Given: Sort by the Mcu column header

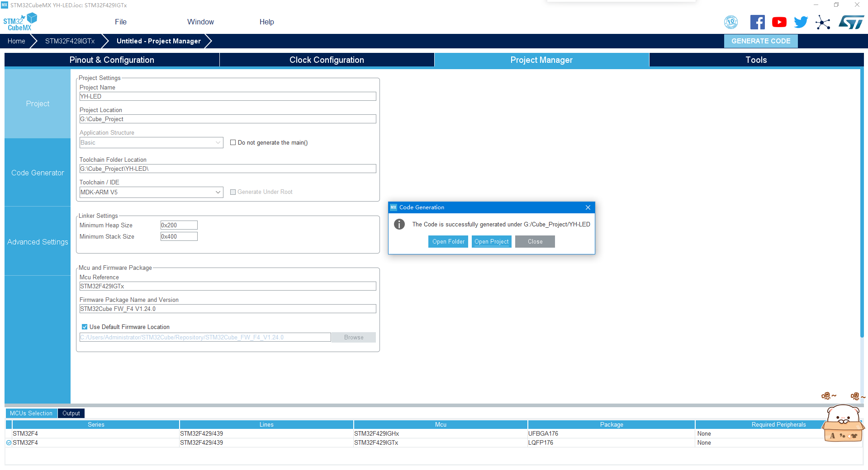Looking at the screenshot, I should tap(441, 425).
